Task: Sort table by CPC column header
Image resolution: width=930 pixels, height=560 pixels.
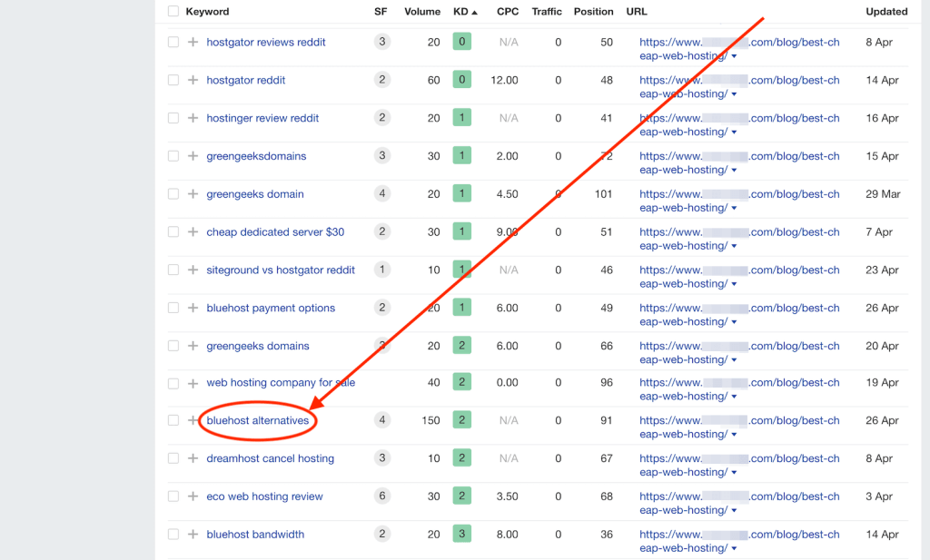Action: (508, 11)
